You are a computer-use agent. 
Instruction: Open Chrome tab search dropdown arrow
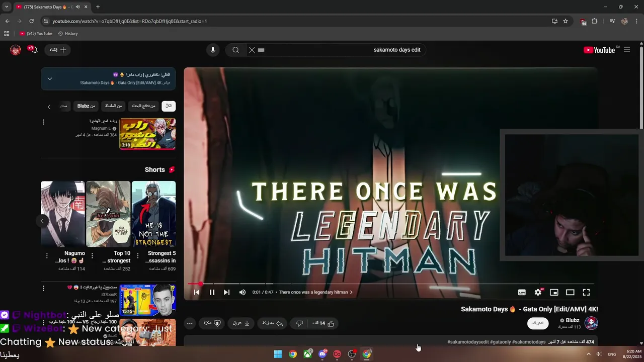[x=7, y=7]
